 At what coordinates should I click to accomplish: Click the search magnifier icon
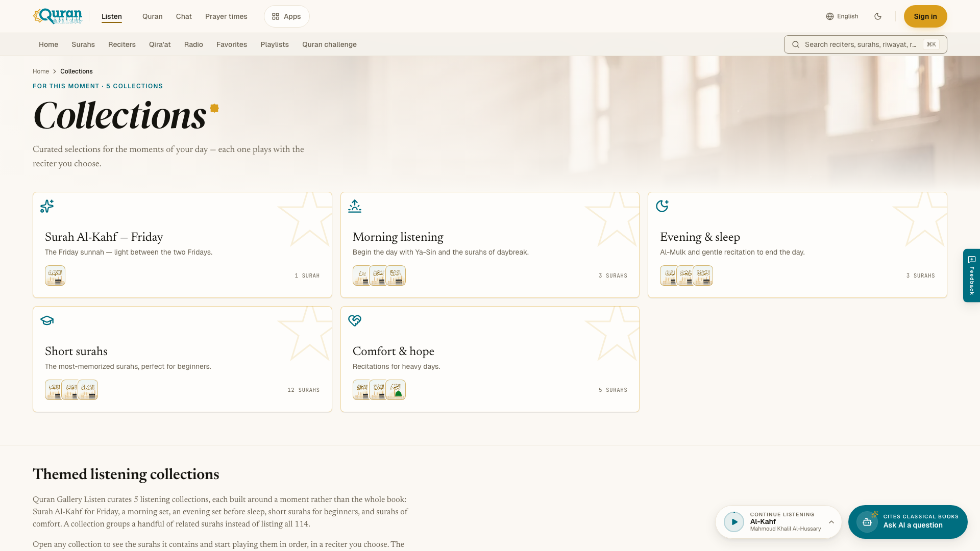coord(796,44)
